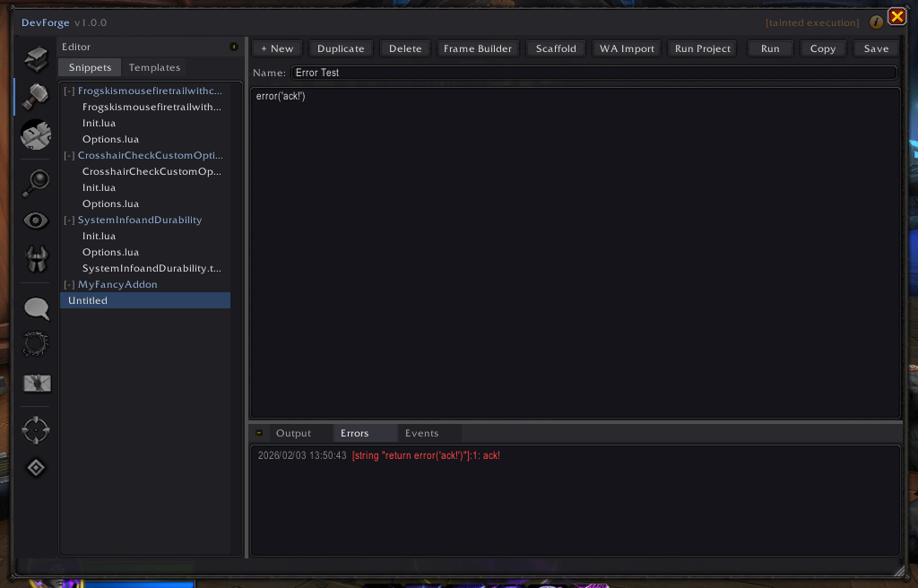The height and width of the screenshot is (588, 918).
Task: Switch to the Templates tab
Action: (x=154, y=66)
